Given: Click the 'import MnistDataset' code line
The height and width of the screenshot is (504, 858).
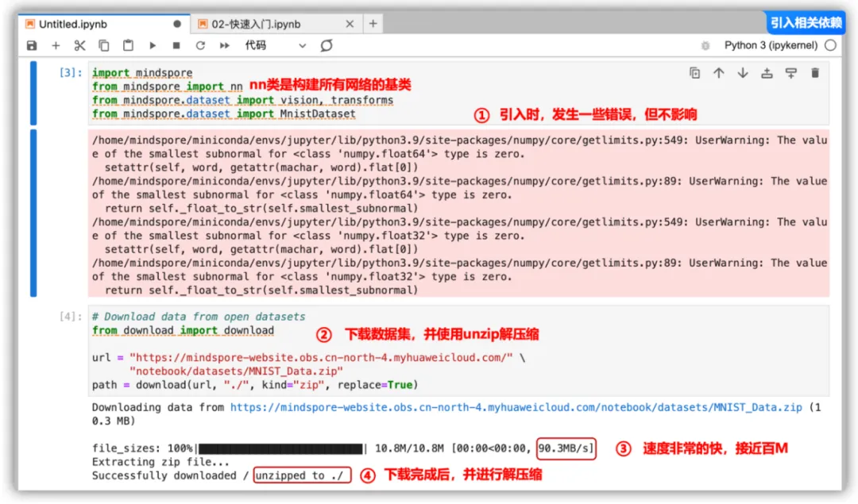Looking at the screenshot, I should pos(224,113).
